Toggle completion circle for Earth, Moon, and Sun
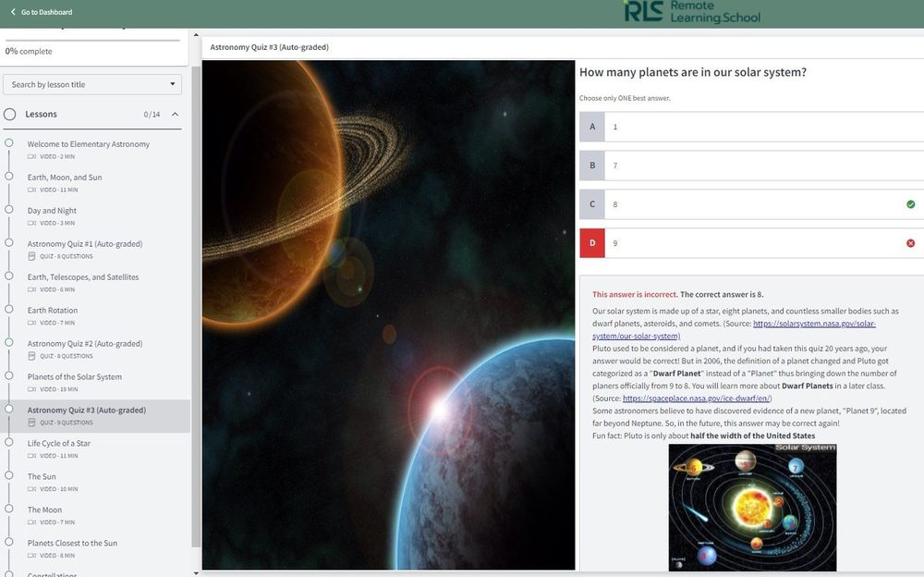 9,176
